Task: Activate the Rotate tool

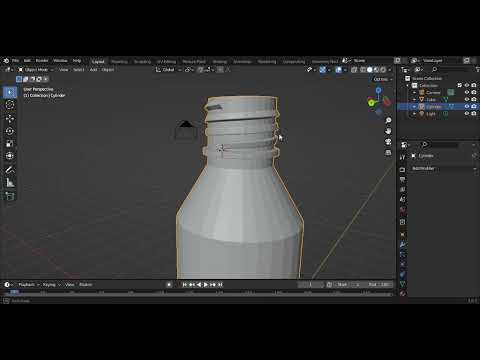Action: tap(10, 131)
